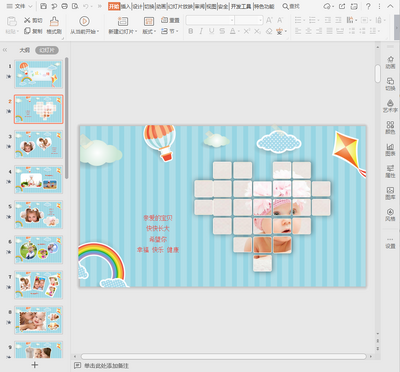
Task: Click the Print icon in quick toolbar
Action: (65, 6)
